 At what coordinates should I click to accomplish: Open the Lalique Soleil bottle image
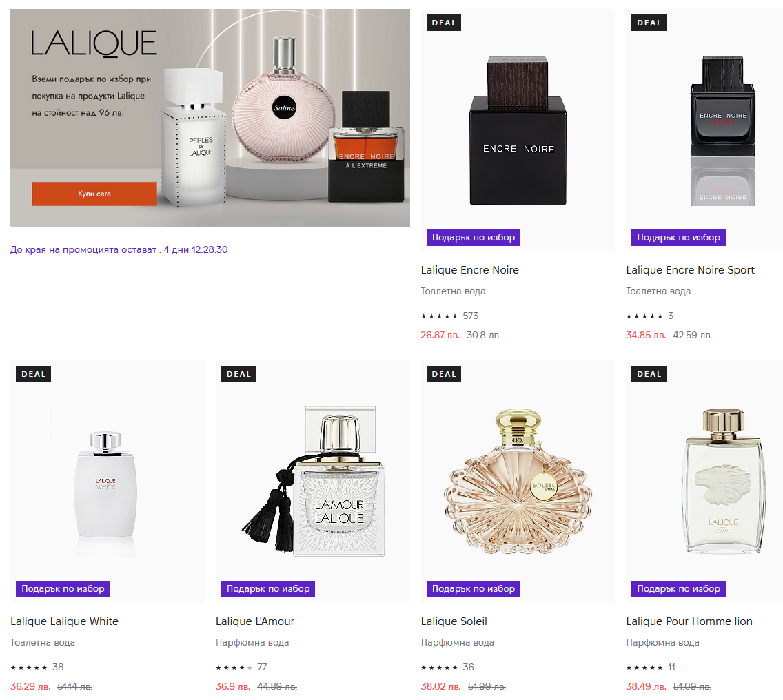tap(518, 482)
